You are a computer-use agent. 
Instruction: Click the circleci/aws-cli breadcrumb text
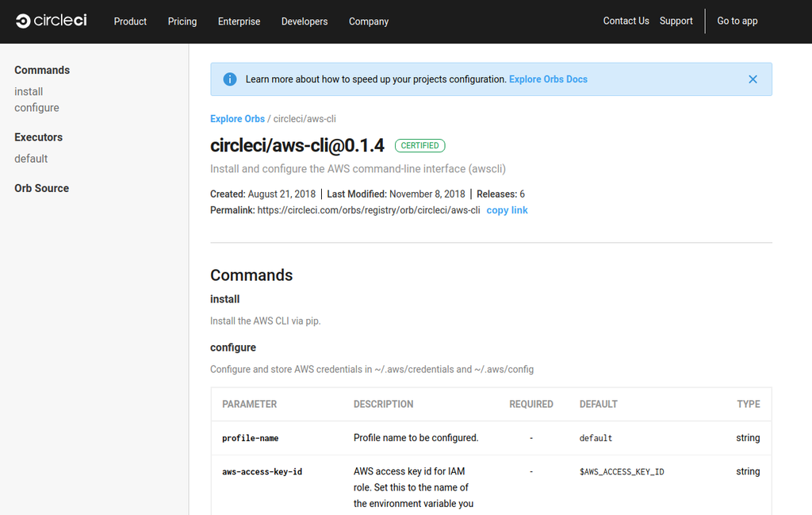[304, 119]
